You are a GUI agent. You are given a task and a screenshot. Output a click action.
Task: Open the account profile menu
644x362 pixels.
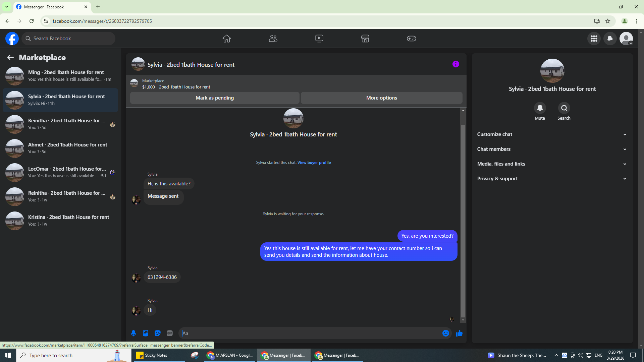[x=626, y=39]
